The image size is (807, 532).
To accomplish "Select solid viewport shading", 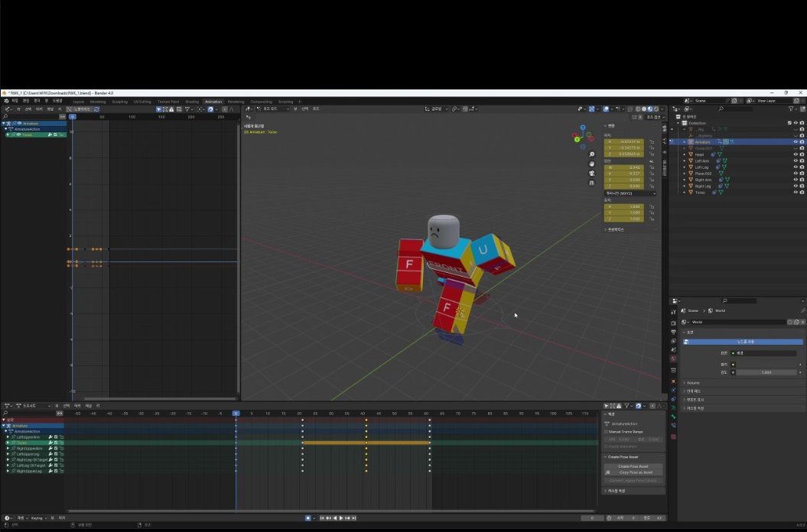I will click(644, 109).
